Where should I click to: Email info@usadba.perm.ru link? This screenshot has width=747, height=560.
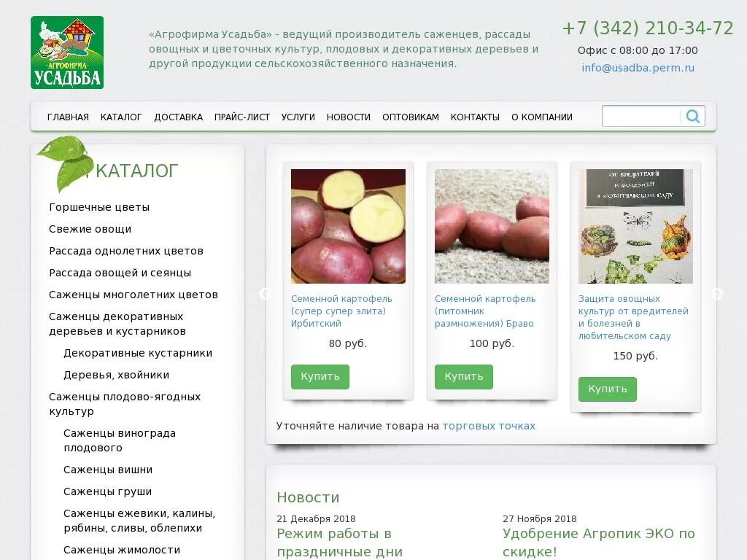pyautogui.click(x=638, y=68)
